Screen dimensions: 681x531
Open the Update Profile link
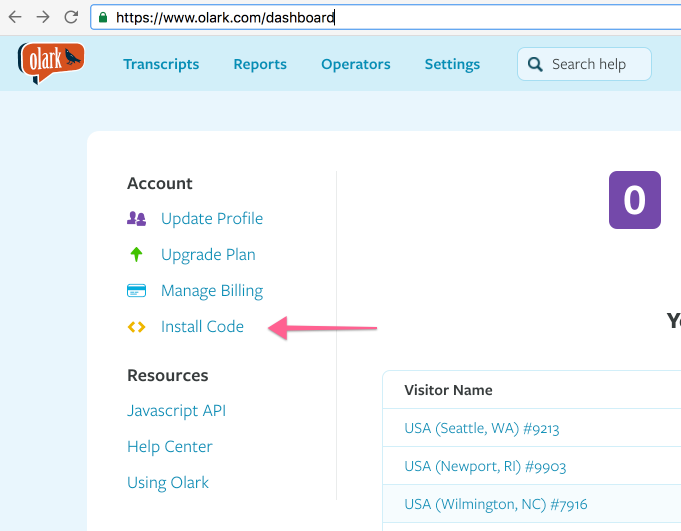coord(212,218)
